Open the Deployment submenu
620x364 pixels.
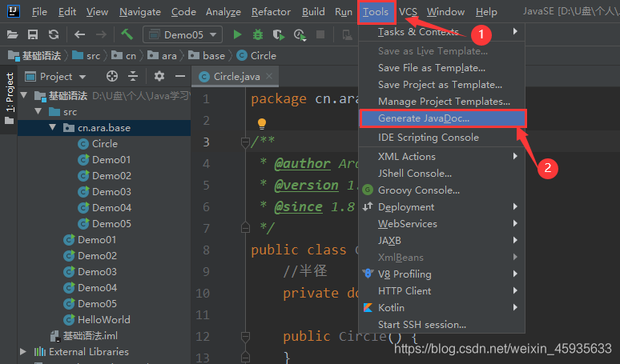[441, 207]
